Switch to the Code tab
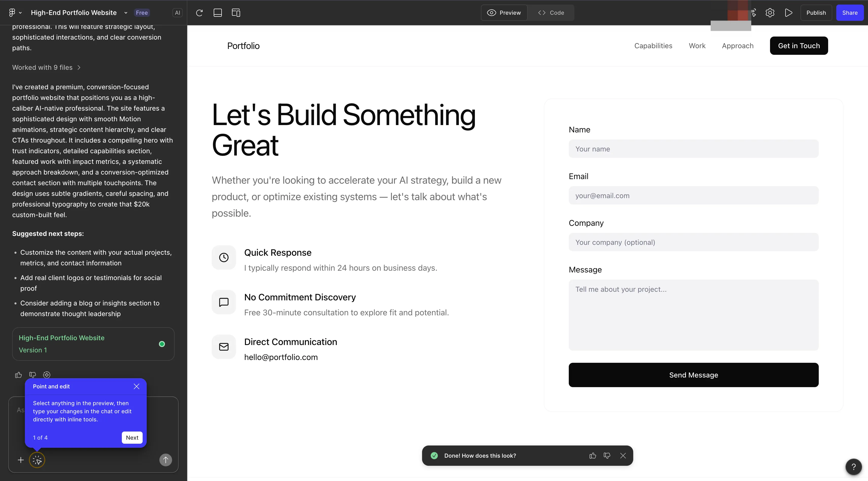The image size is (868, 481). pos(551,13)
